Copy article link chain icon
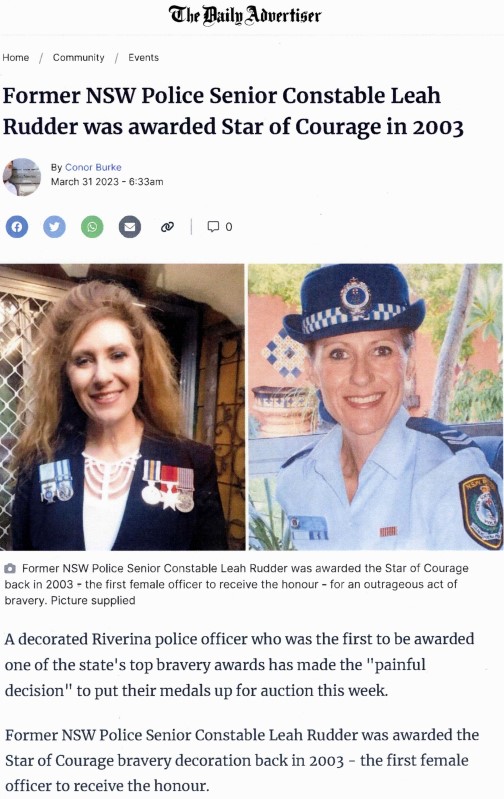This screenshot has height=799, width=504. pos(167,227)
